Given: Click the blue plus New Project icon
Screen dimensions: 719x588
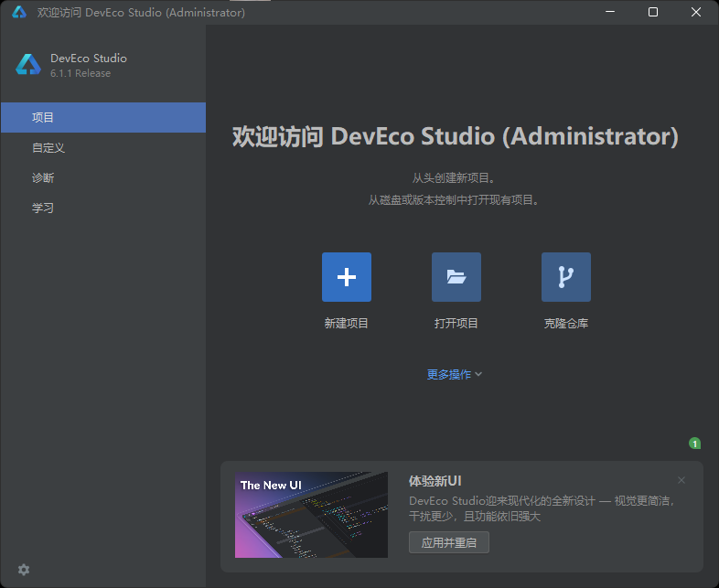Looking at the screenshot, I should pyautogui.click(x=347, y=277).
